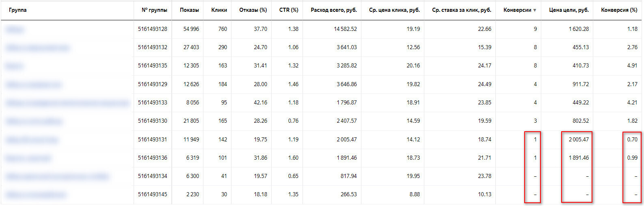
Task: Click goal price cell 2 005.47
Action: coord(578,139)
